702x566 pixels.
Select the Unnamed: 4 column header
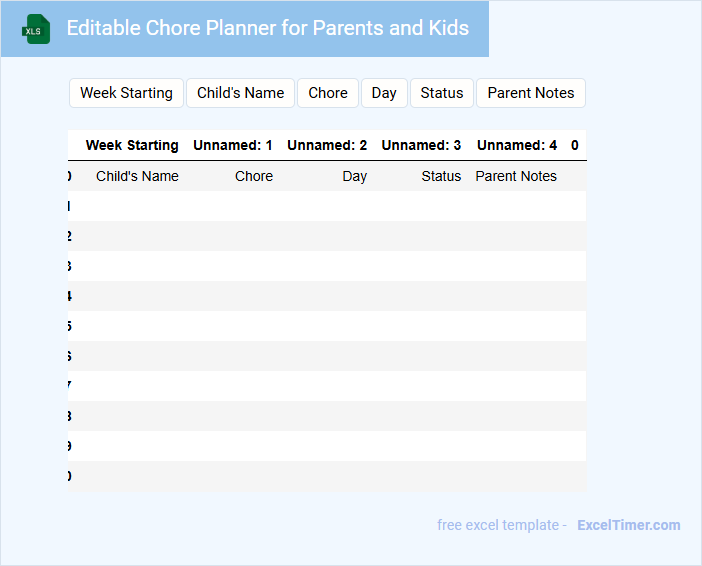[x=517, y=145]
